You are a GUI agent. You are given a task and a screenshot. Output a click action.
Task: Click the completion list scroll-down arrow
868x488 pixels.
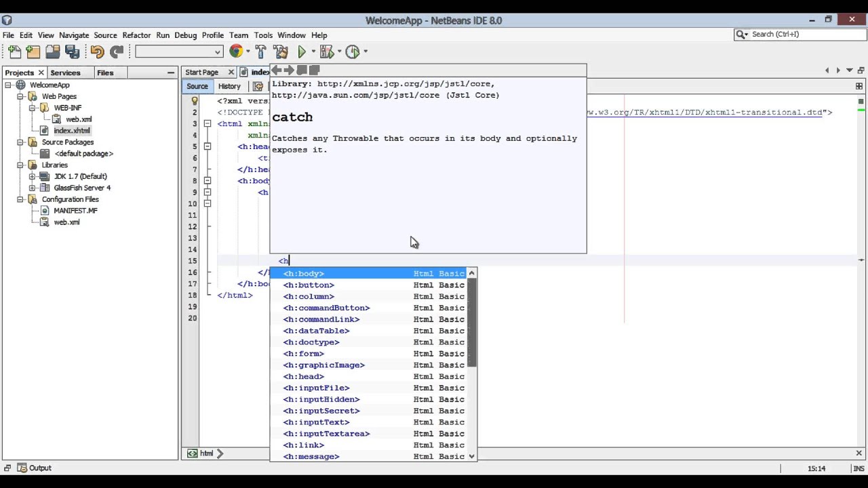pos(472,457)
